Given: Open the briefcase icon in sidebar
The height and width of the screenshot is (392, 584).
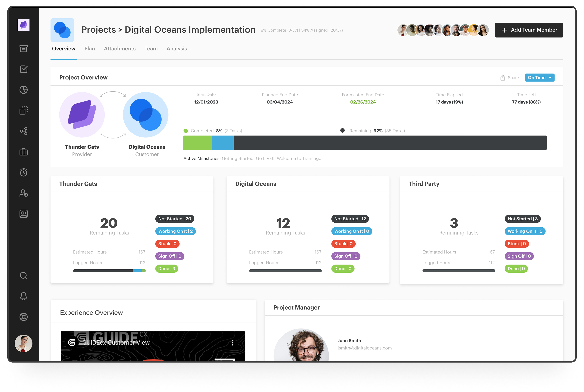Looking at the screenshot, I should pos(23,152).
